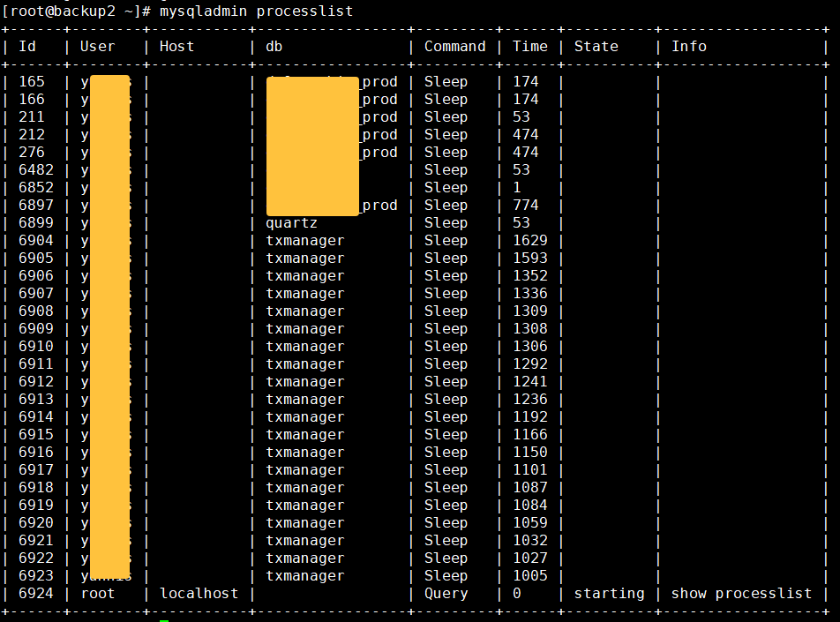
Task: Click process Id '6922'
Action: click(36, 558)
